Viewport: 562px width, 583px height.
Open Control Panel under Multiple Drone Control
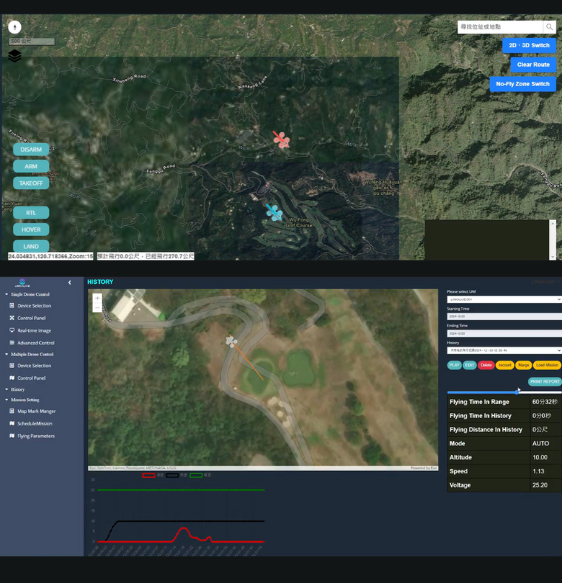(x=32, y=378)
